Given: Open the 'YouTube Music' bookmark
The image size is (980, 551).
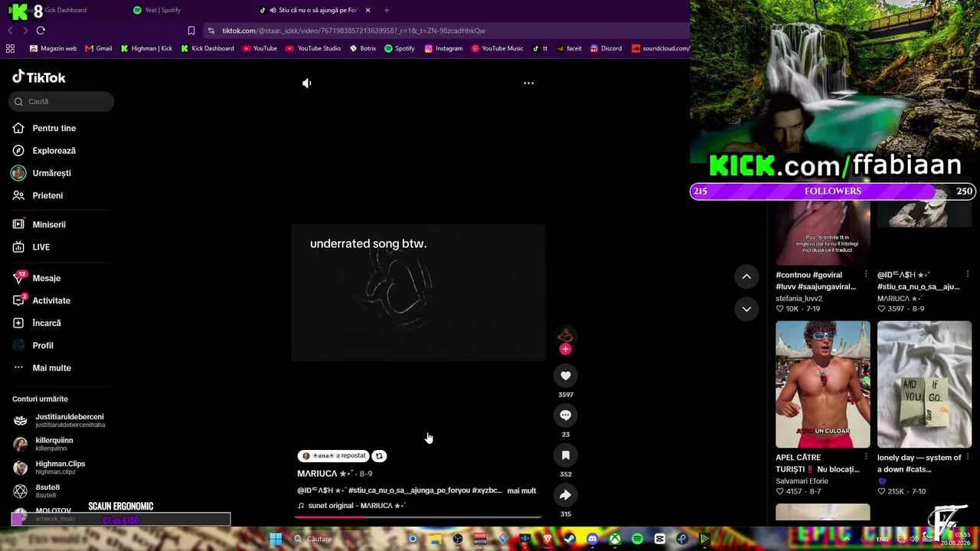Looking at the screenshot, I should (x=498, y=48).
